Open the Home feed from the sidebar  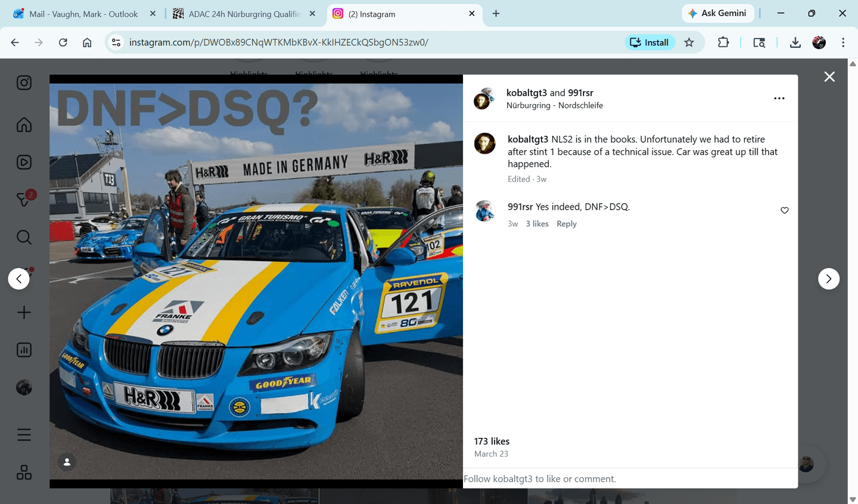[x=24, y=125]
